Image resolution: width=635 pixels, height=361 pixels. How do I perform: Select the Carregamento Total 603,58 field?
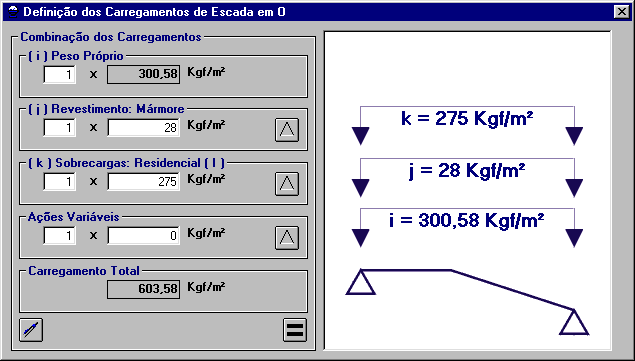pos(143,289)
